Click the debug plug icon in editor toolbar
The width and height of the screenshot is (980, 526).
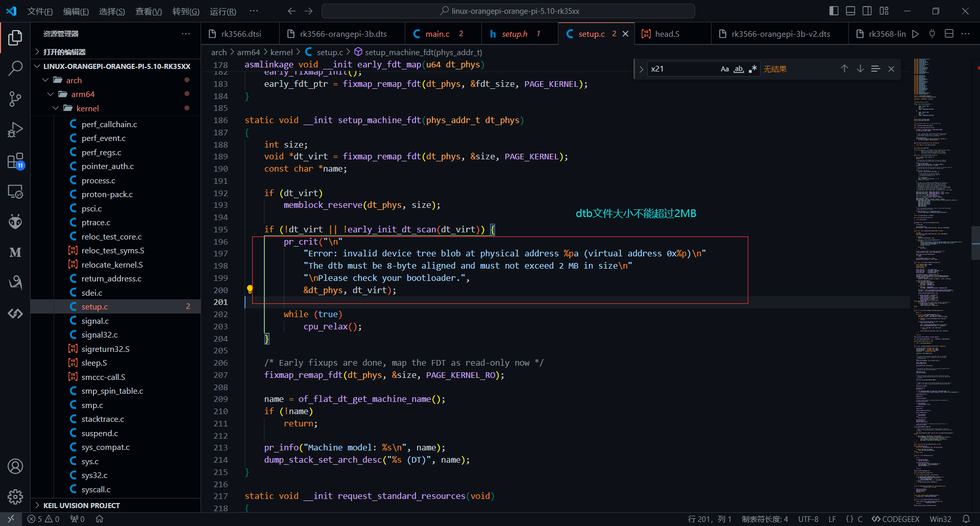click(x=932, y=34)
